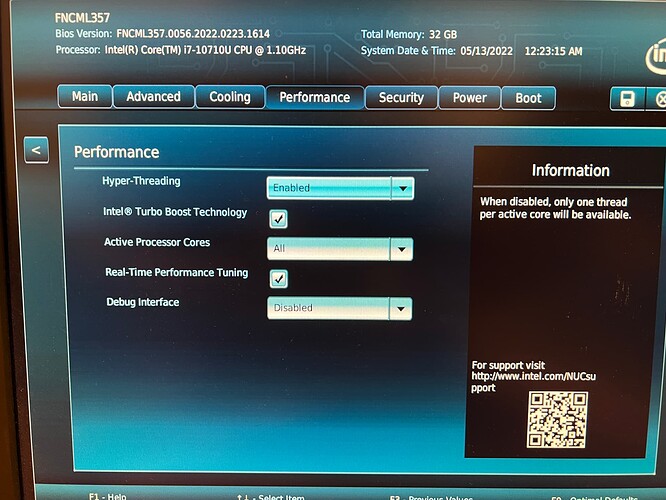Click the Performance section heading
The height and width of the screenshot is (500, 666).
click(116, 152)
